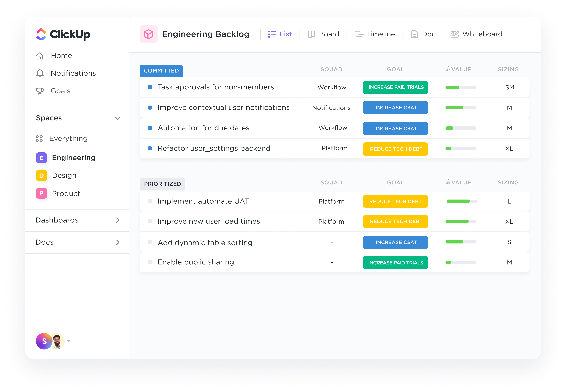Click the Everything four-dots icon
Screen dimensions: 566x392
tap(39, 139)
